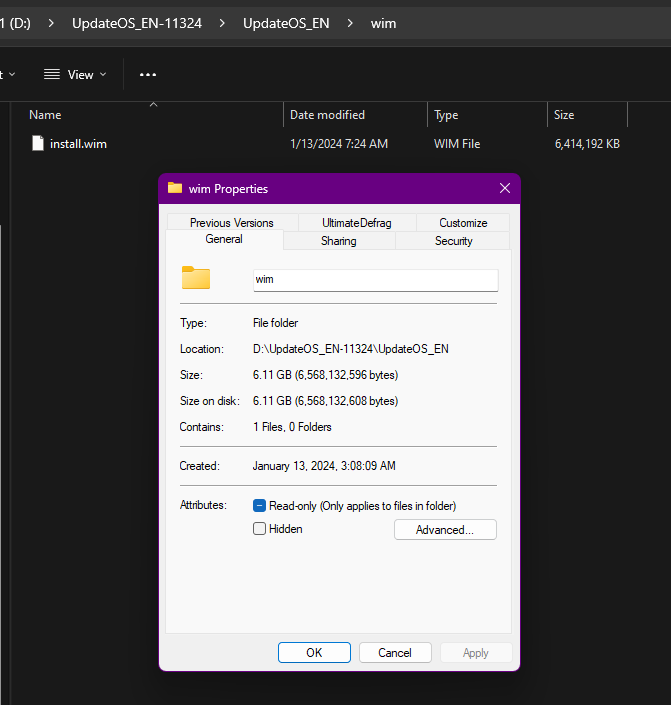Click the OK button
Viewport: 671px width, 705px height.
314,652
